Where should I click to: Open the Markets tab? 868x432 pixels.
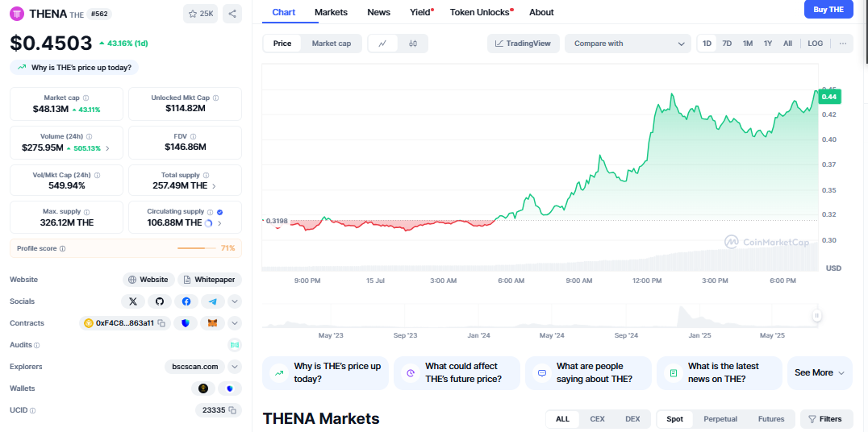click(x=331, y=12)
